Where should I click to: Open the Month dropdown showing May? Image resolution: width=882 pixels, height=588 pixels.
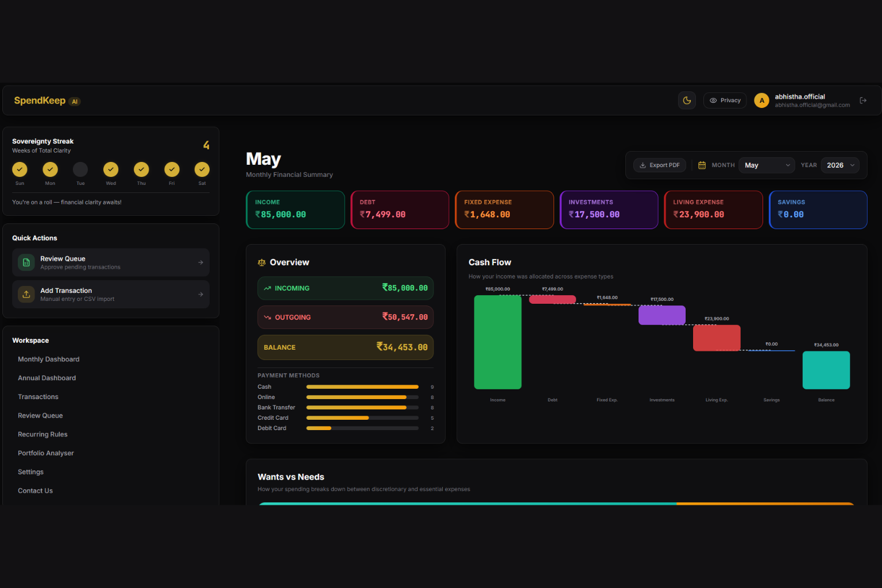coord(767,165)
